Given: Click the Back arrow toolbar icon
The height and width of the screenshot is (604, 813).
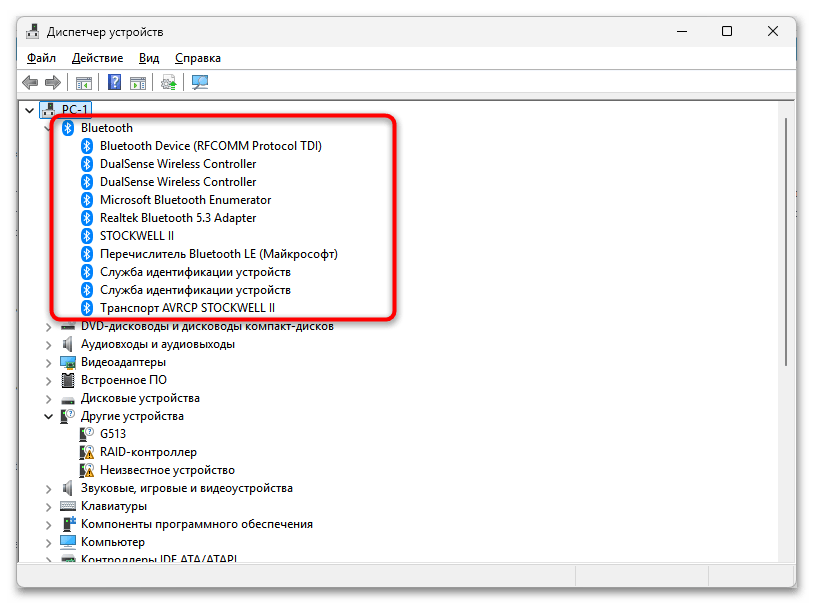Looking at the screenshot, I should [x=30, y=82].
